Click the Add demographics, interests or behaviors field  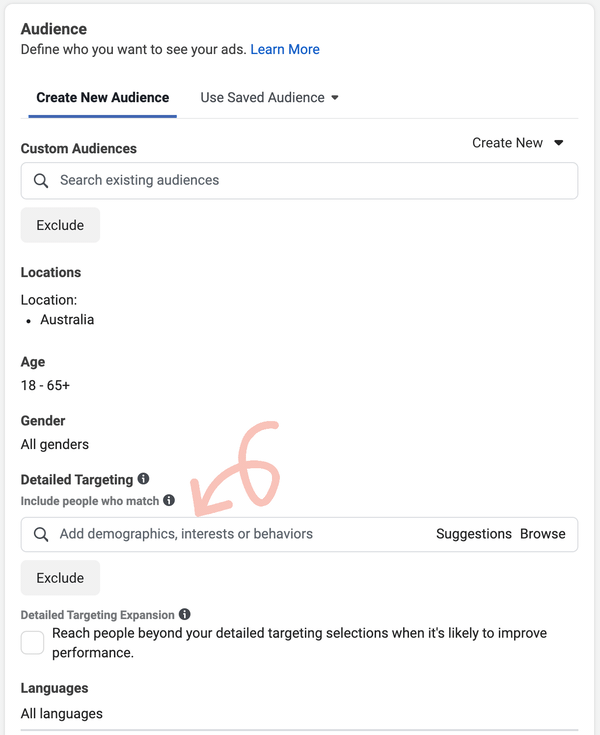(x=240, y=534)
